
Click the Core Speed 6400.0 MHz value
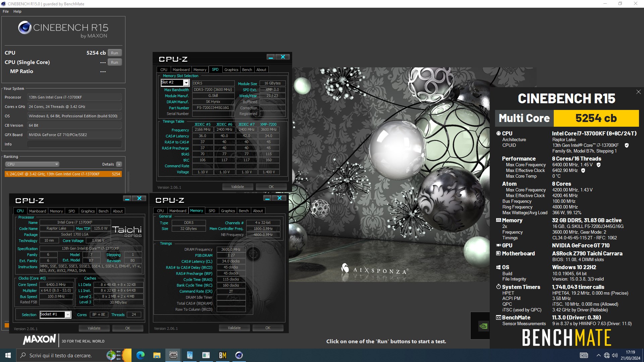click(x=56, y=285)
